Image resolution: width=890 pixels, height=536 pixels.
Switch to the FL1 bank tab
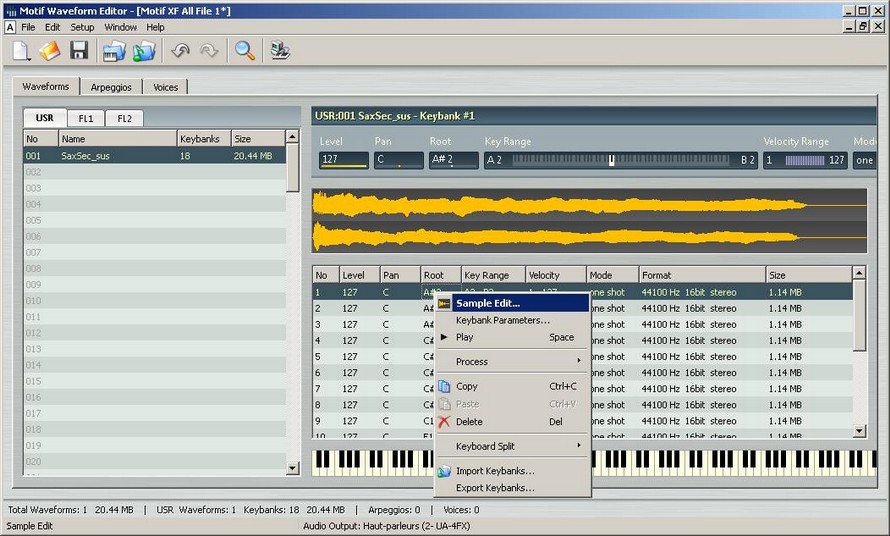click(86, 118)
